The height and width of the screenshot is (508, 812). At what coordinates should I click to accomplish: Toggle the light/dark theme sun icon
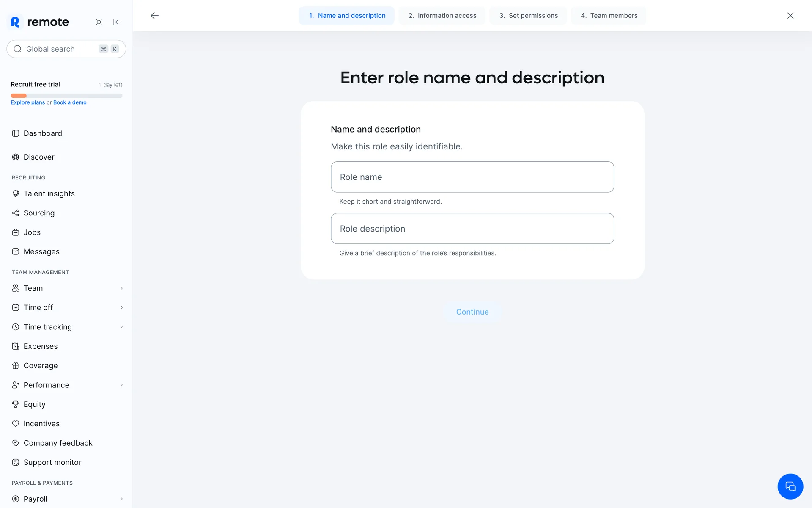coord(99,22)
